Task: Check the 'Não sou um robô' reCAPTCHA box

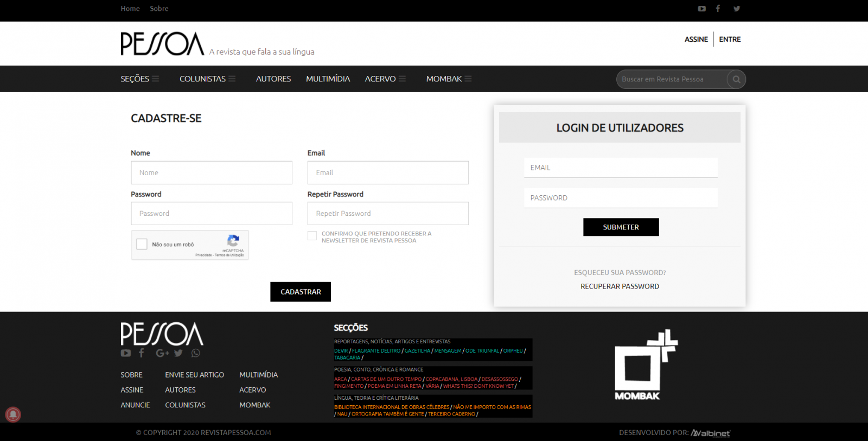Action: [x=142, y=244]
